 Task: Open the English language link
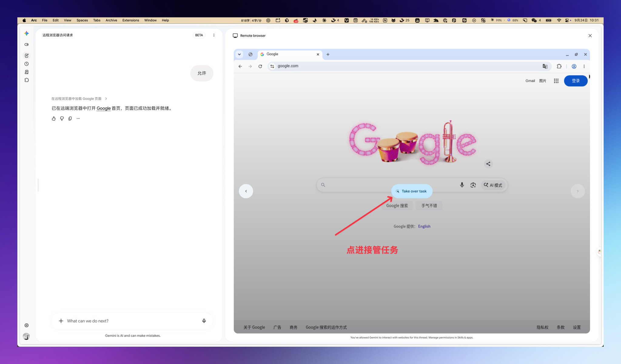pyautogui.click(x=424, y=226)
